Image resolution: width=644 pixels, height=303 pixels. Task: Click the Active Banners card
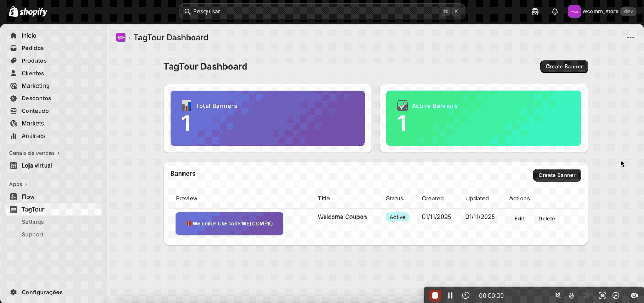pyautogui.click(x=484, y=118)
